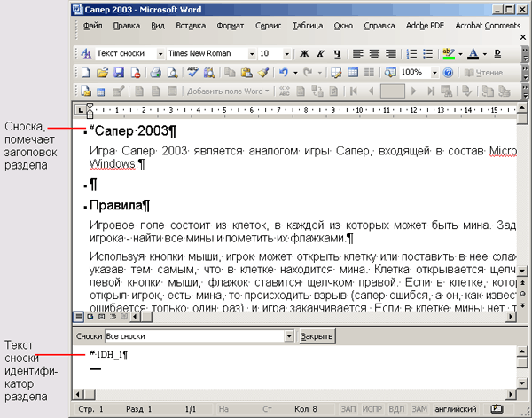The width and height of the screenshot is (532, 418).
Task: Apply the green highlight color marker
Action: [x=449, y=53]
